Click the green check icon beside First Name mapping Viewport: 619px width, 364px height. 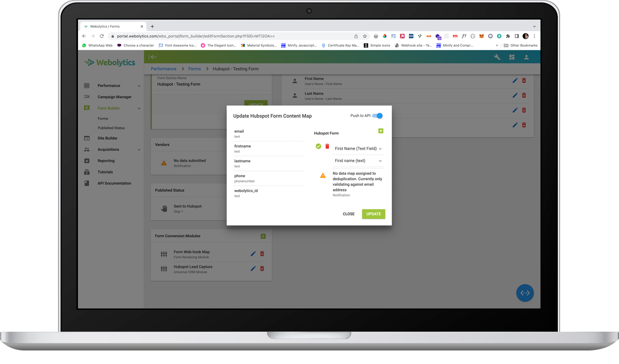318,146
